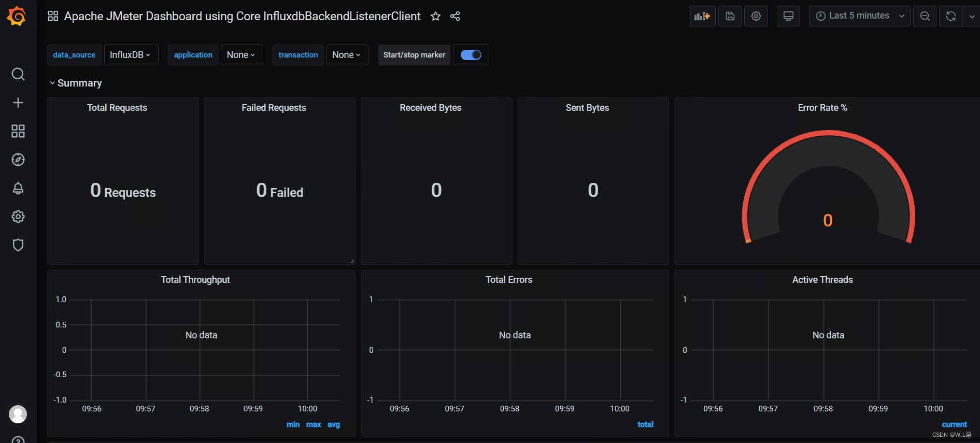Open the Grafana home logo

tap(17, 16)
